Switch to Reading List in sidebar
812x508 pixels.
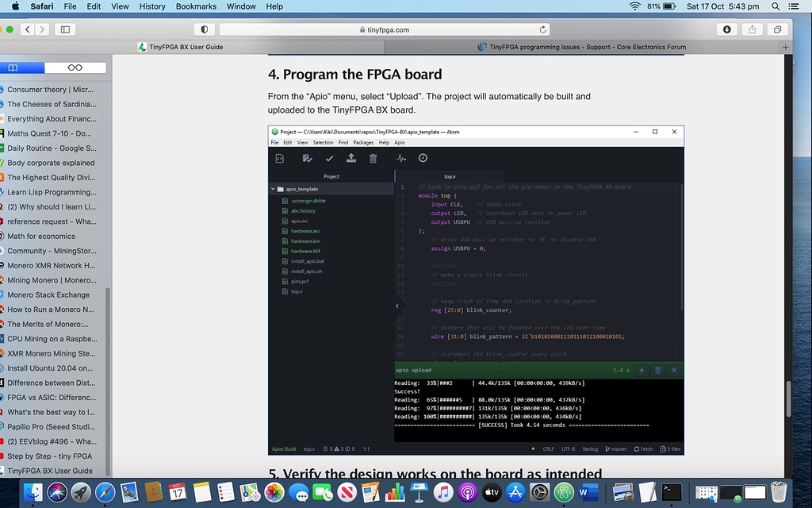click(75, 68)
